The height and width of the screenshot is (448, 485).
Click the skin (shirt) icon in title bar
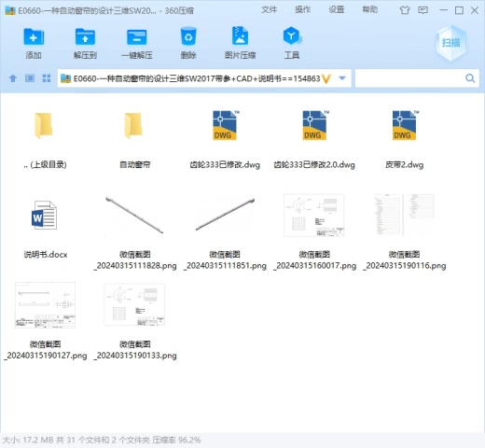coord(405,10)
